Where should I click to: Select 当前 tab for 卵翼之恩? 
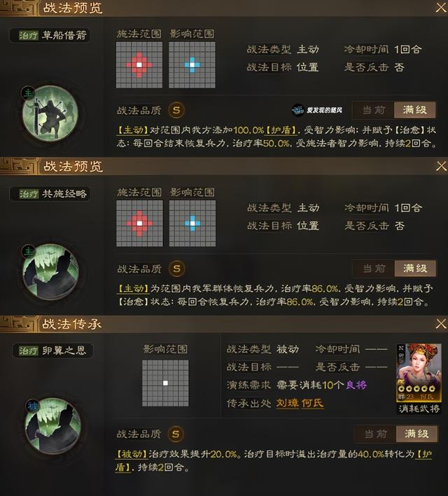pos(375,434)
